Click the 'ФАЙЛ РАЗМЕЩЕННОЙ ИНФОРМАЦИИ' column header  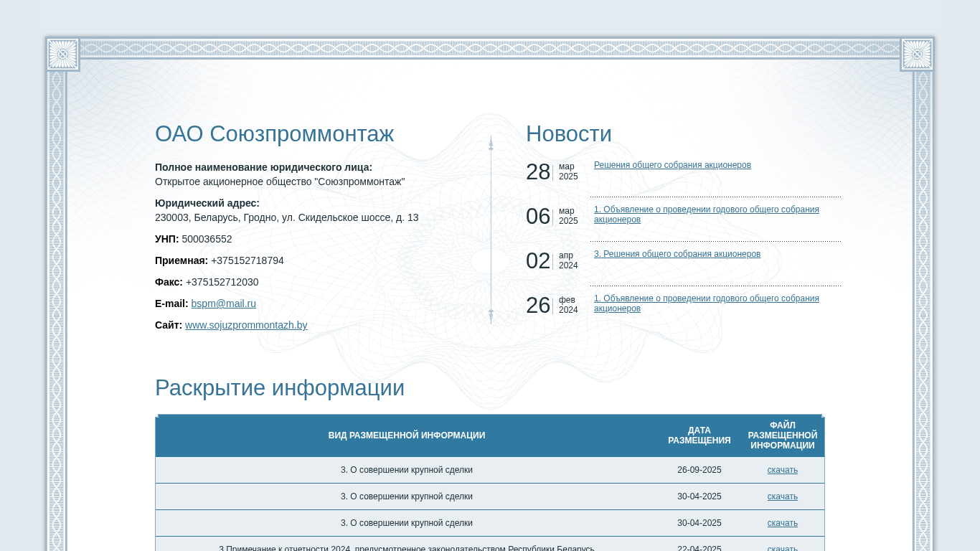(783, 435)
